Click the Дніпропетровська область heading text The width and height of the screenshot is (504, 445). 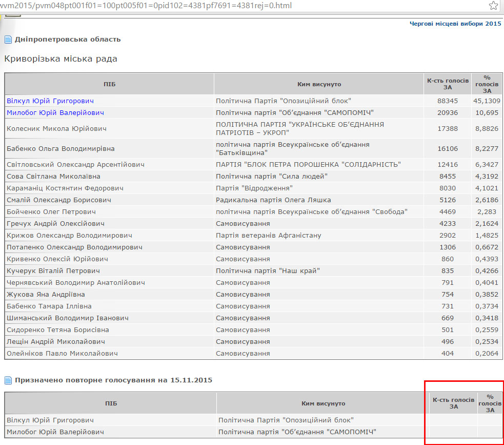tap(68, 40)
